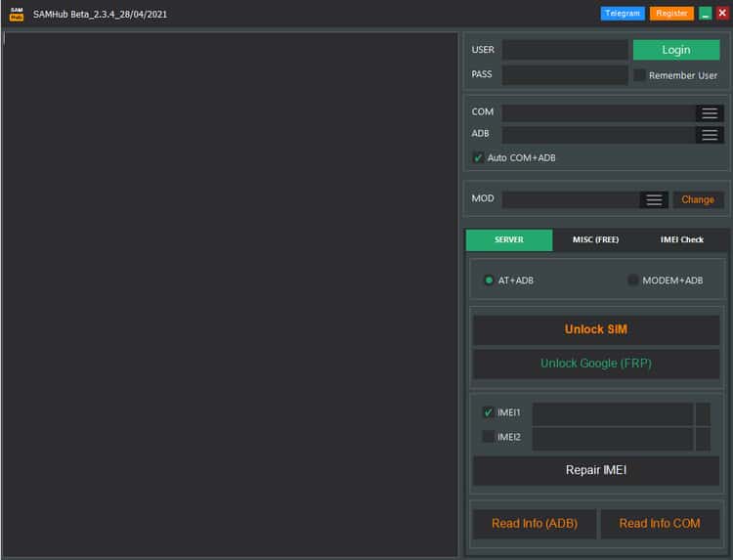
Task: Focus the PASS input field
Action: [x=565, y=75]
